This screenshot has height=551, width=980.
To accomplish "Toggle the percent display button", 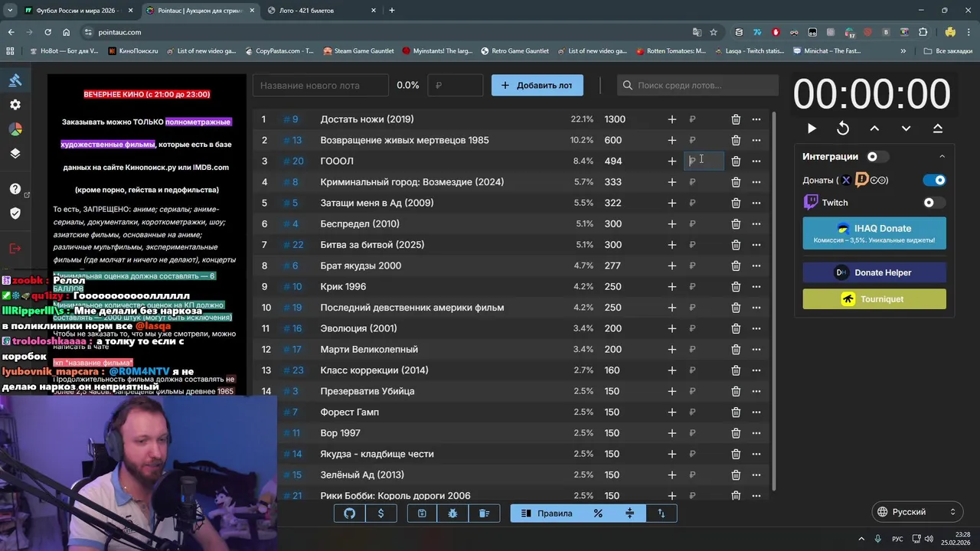I will [x=598, y=514].
